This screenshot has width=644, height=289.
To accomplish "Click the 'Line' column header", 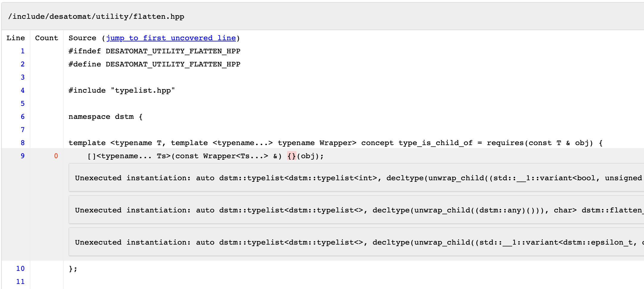I will coord(15,38).
